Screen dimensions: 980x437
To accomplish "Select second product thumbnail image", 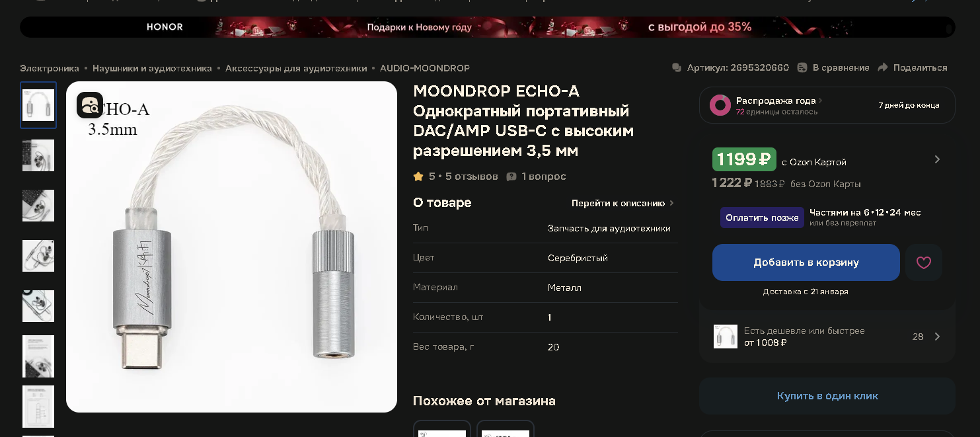I will 38,155.
